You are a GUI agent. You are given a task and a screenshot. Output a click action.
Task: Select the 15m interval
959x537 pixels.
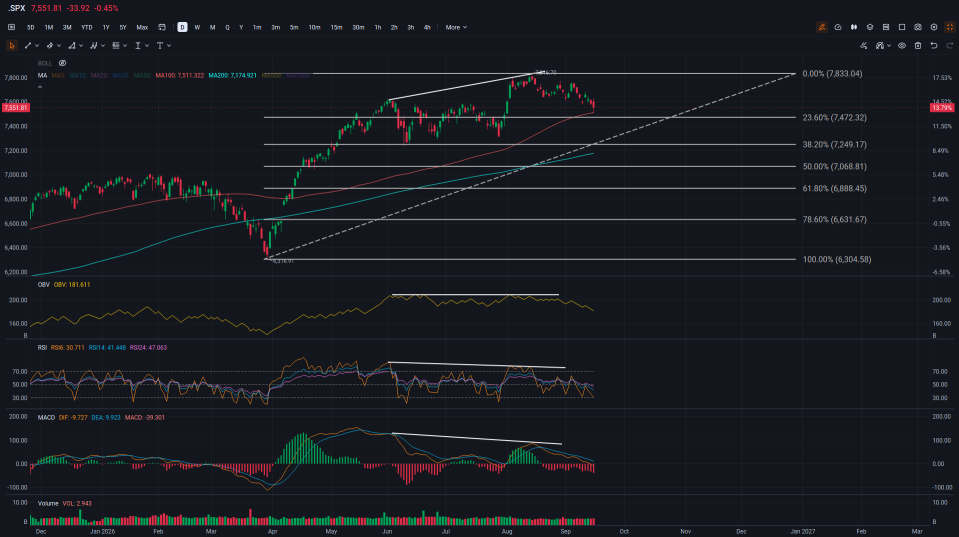[x=336, y=28]
